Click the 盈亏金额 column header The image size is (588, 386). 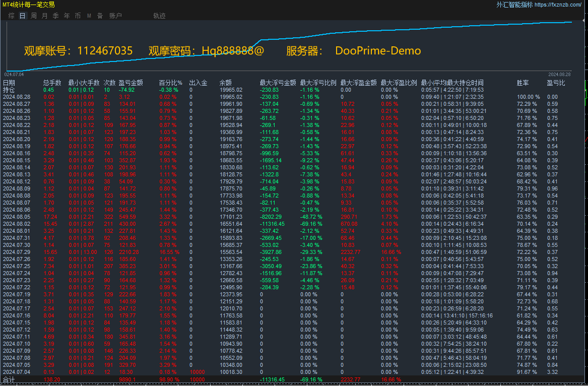point(130,83)
